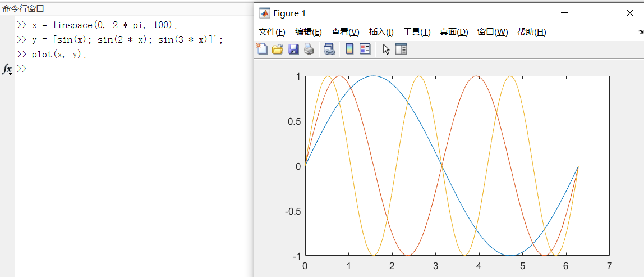
Task: Click the y = [sin(x)... command line
Action: [119, 40]
